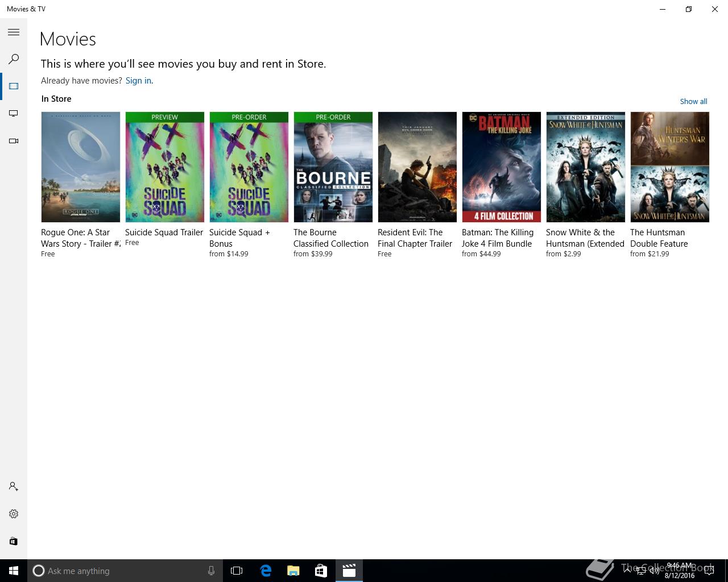Open Task View on the taskbar

[237, 571]
